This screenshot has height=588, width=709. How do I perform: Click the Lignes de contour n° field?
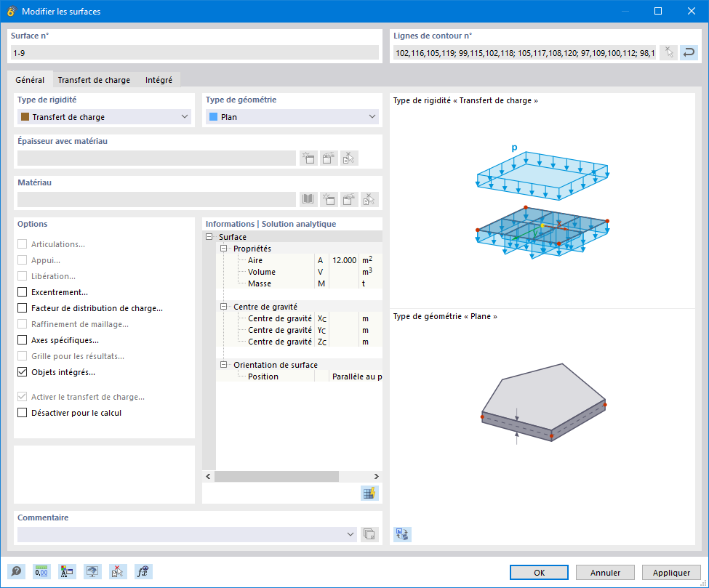point(524,53)
